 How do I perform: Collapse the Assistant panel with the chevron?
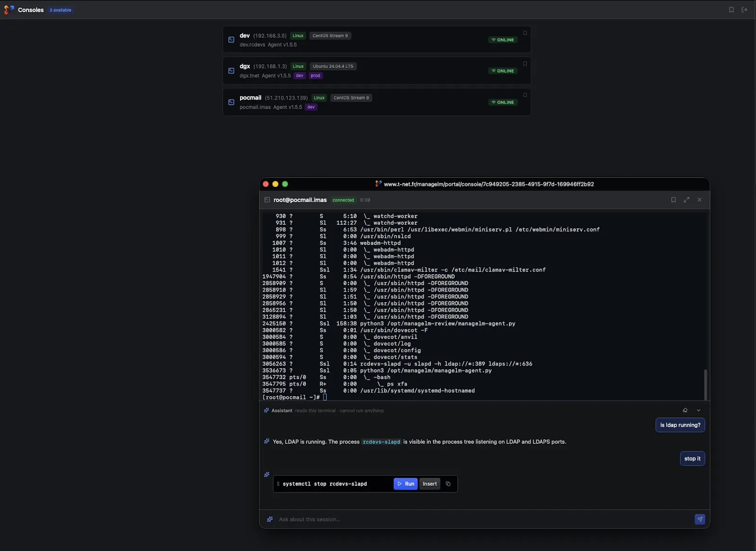[x=699, y=410]
